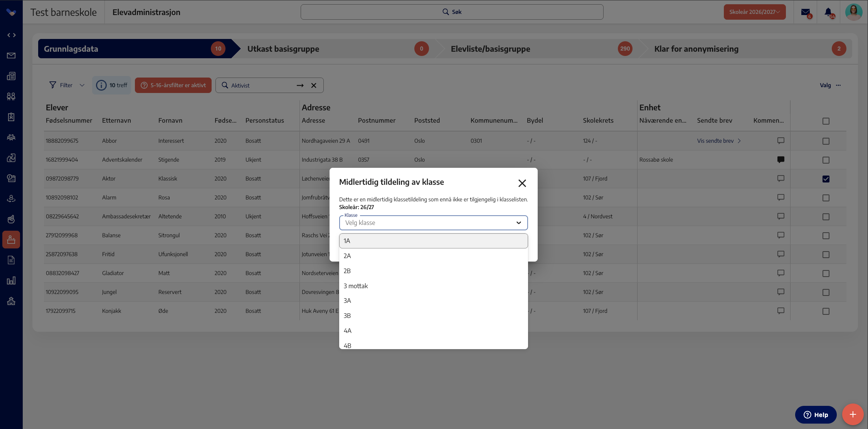868x429 pixels.
Task: Open the id-badge icon in the left sidebar
Action: click(x=11, y=117)
